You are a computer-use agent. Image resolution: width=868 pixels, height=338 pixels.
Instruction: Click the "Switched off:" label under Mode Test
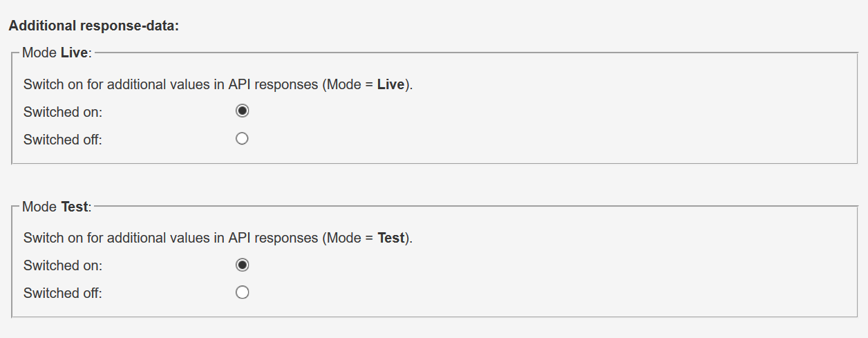(x=63, y=293)
